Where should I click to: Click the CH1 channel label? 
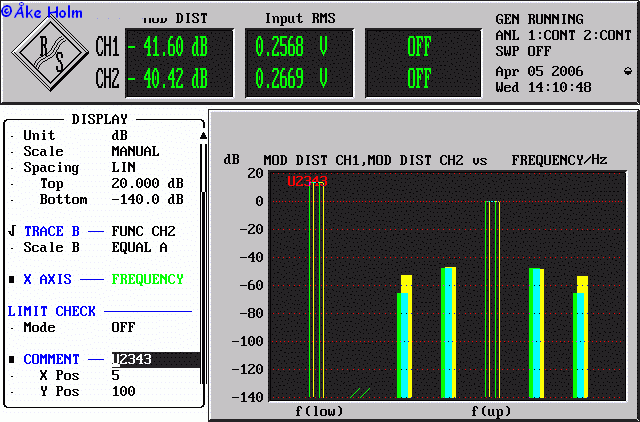click(x=107, y=47)
